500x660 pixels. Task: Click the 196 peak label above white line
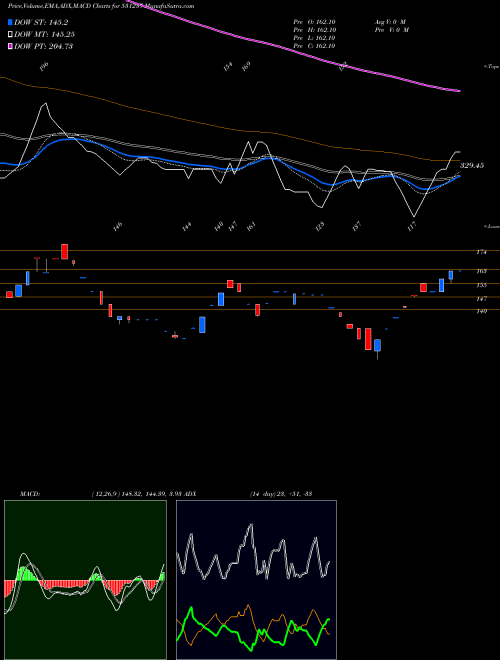point(45,66)
